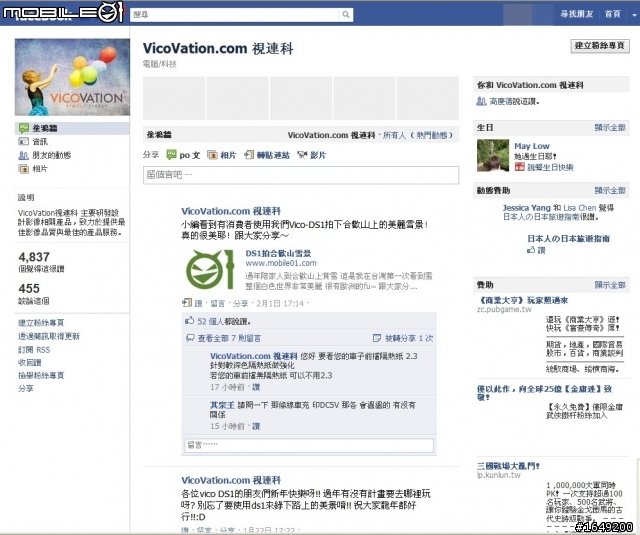
Task: Click the sidebar 建立粉絲專頁 link
Action: (41, 323)
